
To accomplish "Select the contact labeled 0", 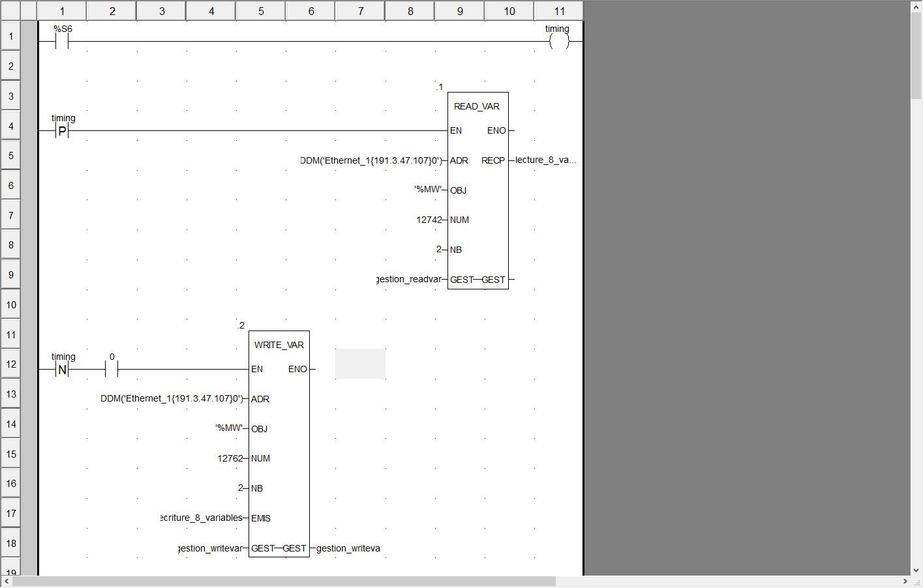I will pos(112,370).
